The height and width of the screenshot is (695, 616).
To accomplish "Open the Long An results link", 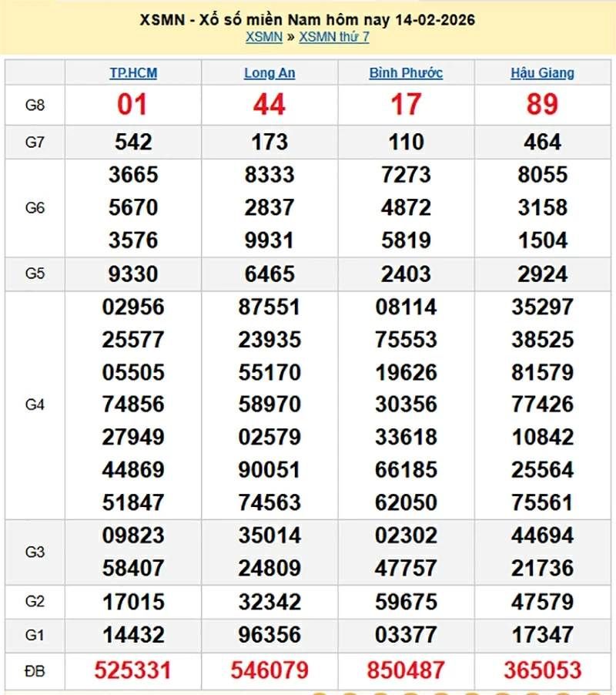I will (269, 72).
